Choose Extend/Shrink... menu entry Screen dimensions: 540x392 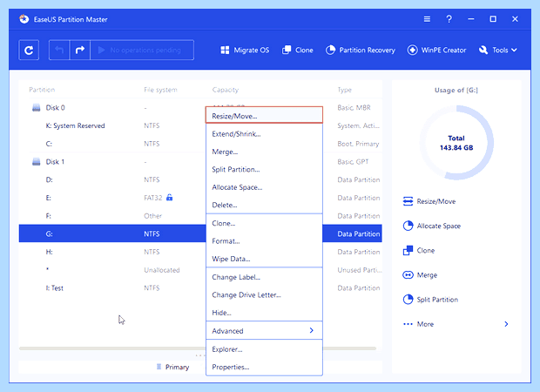264,134
